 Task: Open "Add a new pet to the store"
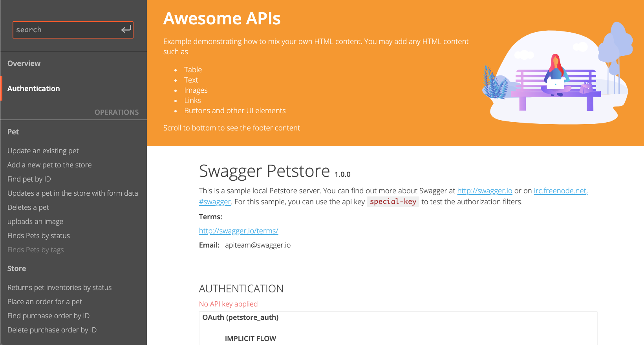(49, 165)
